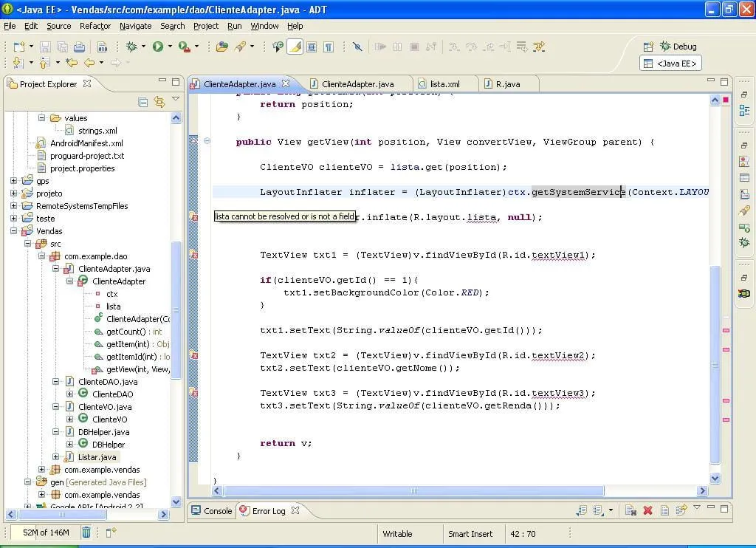Open the Refactor menu
756x548 pixels.
tap(95, 26)
